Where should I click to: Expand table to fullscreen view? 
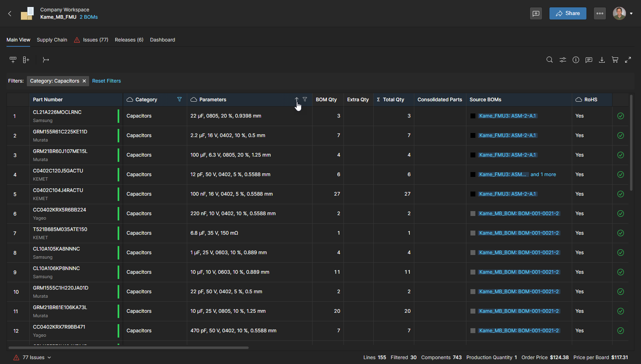tap(628, 60)
